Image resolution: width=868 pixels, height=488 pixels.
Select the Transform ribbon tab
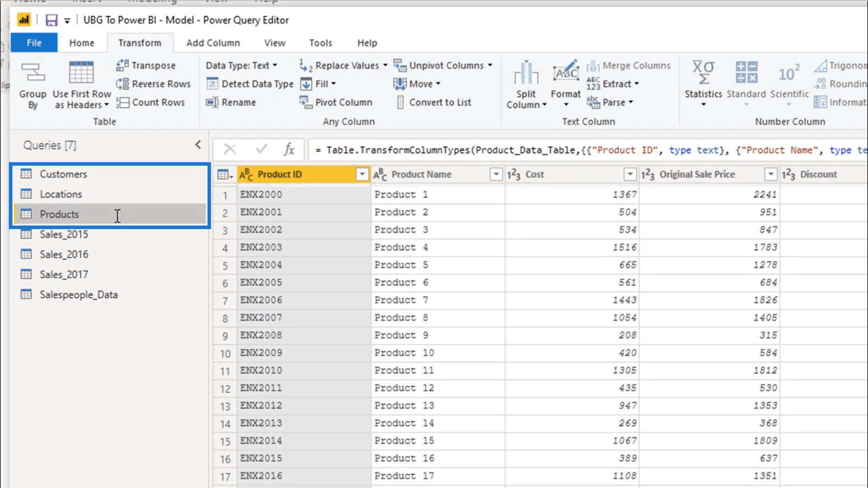pos(140,43)
